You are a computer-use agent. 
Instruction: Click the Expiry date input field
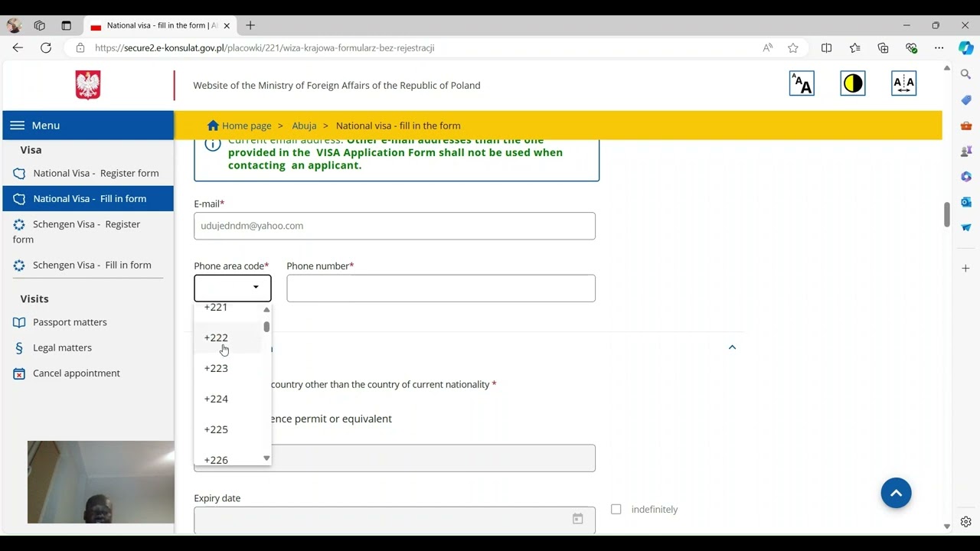(394, 519)
